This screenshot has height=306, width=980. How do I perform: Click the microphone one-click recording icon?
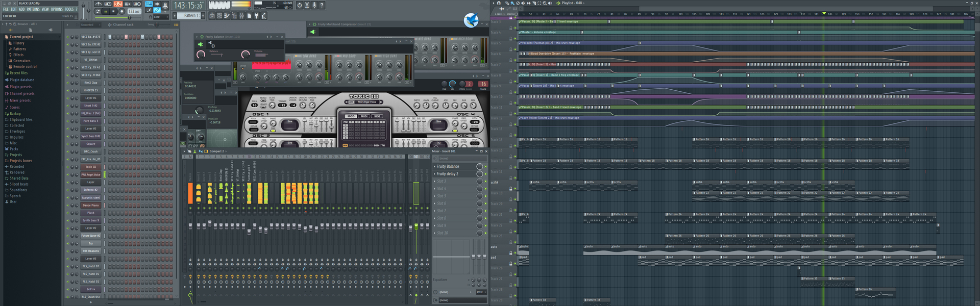314,5
